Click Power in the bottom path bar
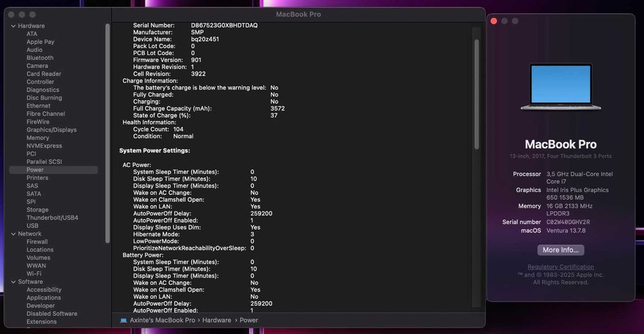The image size is (644, 334). (x=249, y=320)
